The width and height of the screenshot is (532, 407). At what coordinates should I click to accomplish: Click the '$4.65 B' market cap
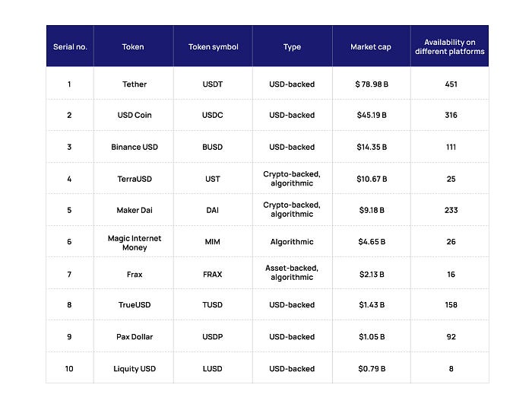pyautogui.click(x=372, y=242)
